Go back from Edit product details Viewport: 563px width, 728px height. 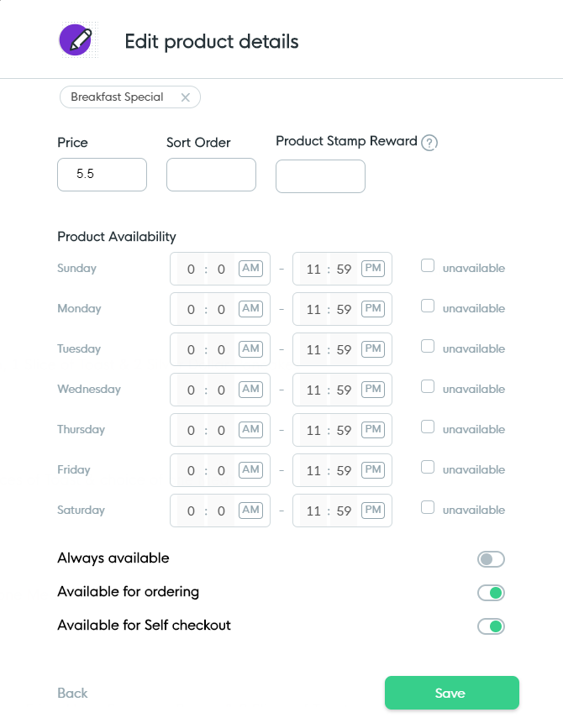click(x=72, y=693)
